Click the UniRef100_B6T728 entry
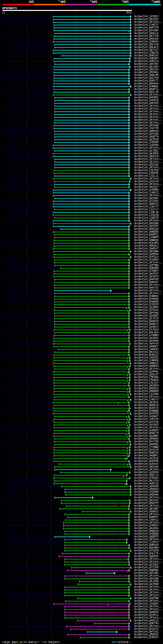Image resolution: width=163 pixels, height=644 pixels. pos(146,36)
